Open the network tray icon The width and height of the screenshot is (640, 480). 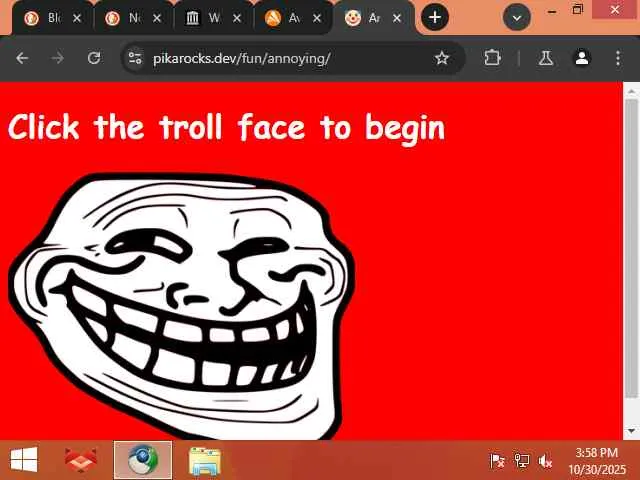[x=521, y=461]
